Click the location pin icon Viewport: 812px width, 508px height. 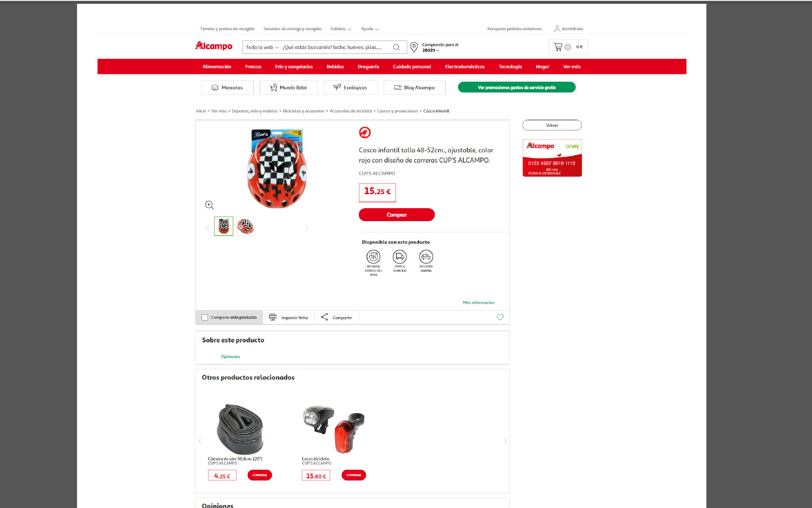click(414, 47)
